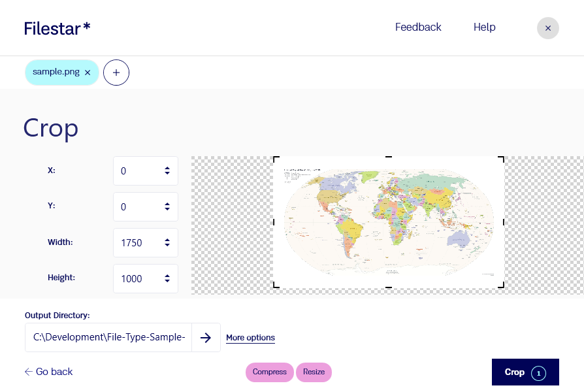Click the X value stepper arrows
584x392 pixels.
(167, 171)
